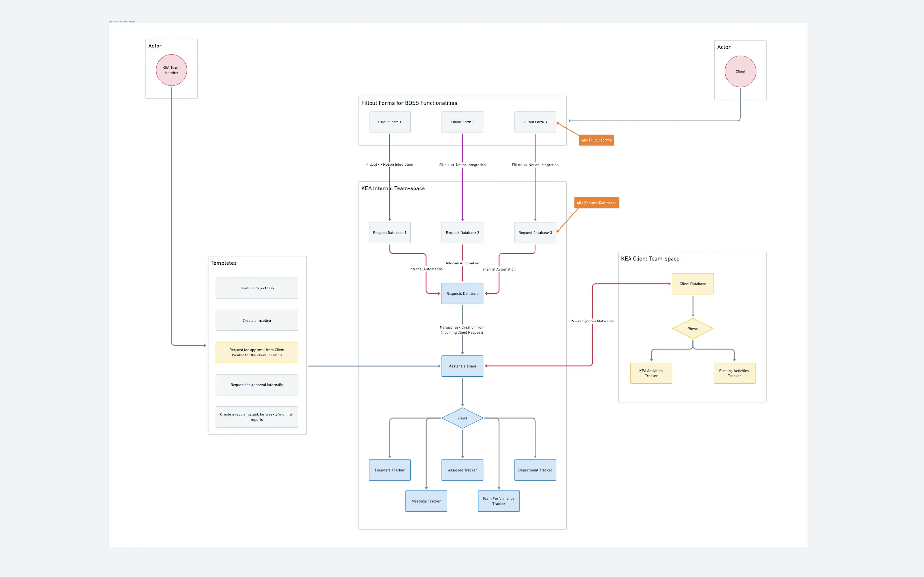
Task: Click the 2-way Sync via Make.com label
Action: (x=592, y=321)
